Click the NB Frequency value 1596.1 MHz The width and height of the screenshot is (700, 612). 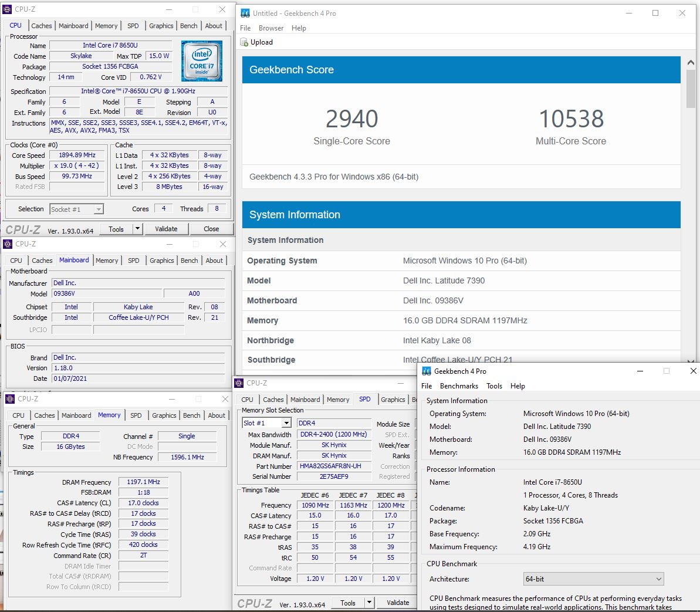pos(188,457)
